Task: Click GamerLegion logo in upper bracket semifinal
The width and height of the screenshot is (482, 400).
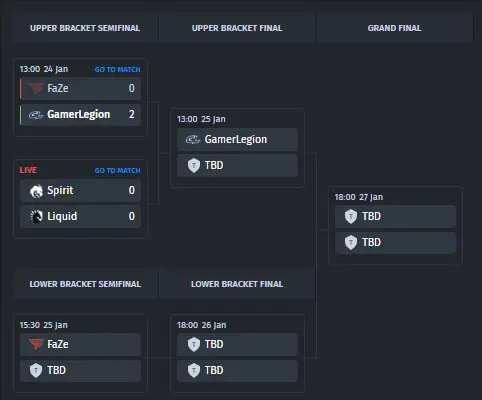Action: coord(36,115)
